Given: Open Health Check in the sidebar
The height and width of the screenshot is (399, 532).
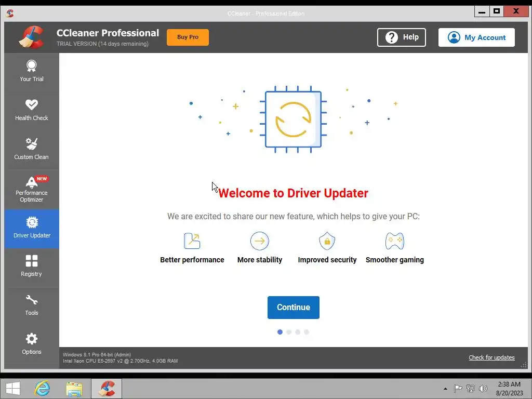Looking at the screenshot, I should tap(32, 111).
